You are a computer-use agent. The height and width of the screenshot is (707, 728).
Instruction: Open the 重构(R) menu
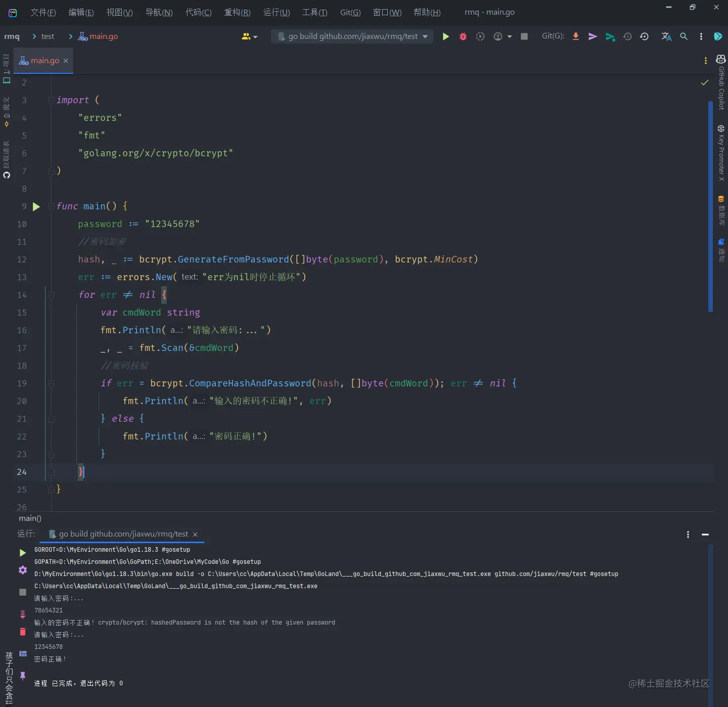[x=237, y=12]
